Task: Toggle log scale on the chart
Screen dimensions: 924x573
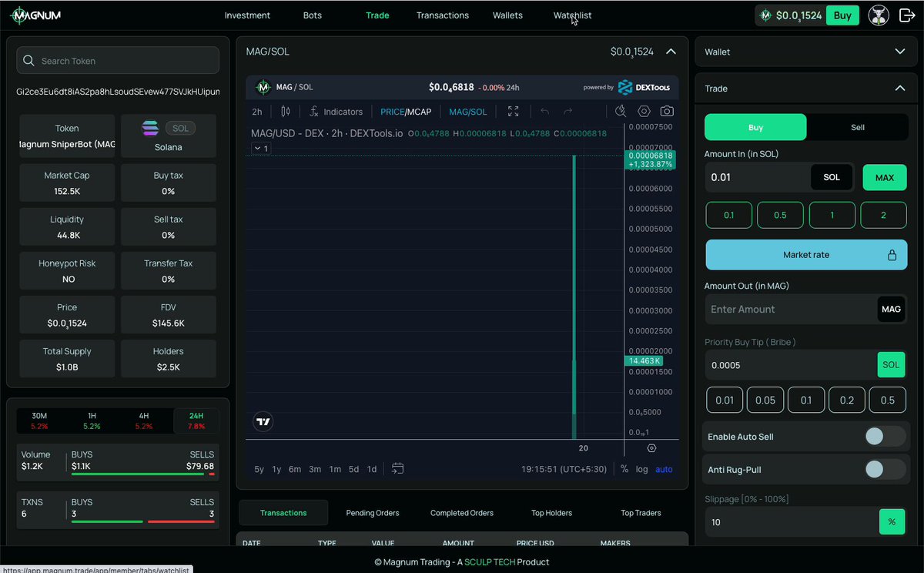Action: click(x=641, y=469)
